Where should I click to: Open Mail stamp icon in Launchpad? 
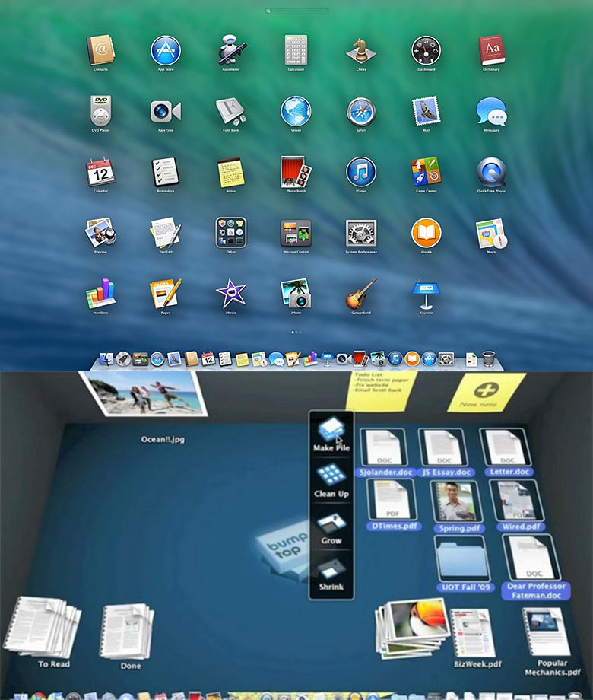426,111
